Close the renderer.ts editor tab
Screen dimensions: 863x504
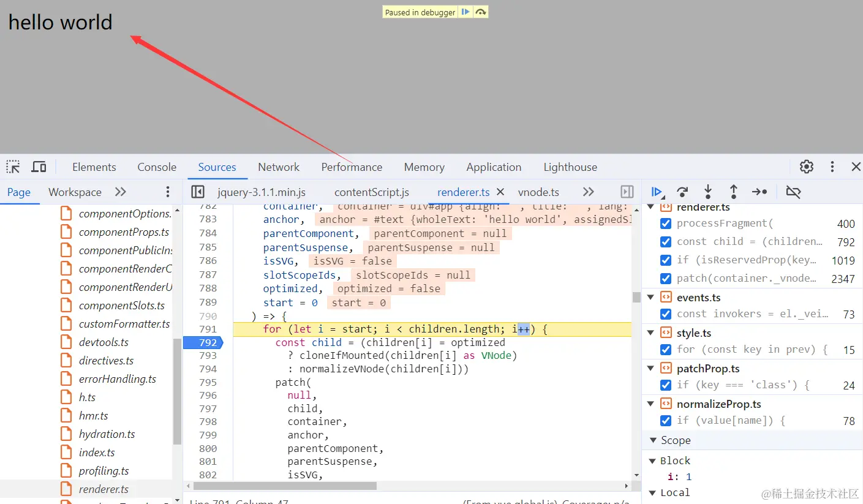[500, 192]
